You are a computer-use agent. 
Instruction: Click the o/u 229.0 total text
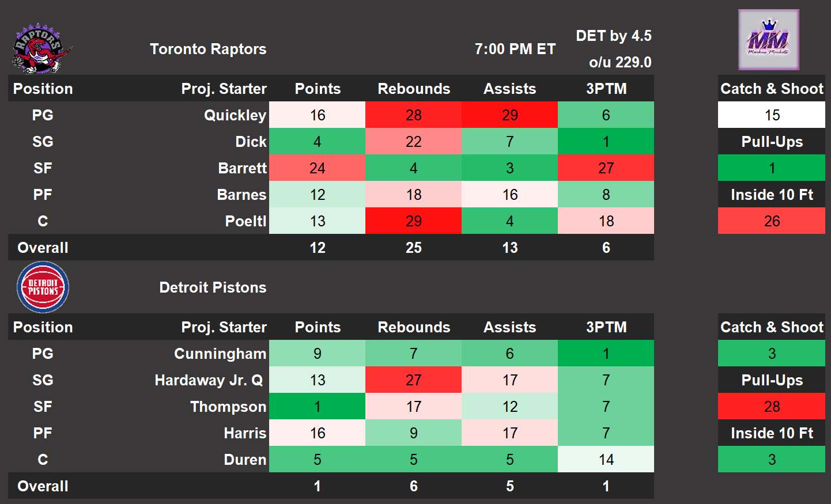click(x=620, y=62)
